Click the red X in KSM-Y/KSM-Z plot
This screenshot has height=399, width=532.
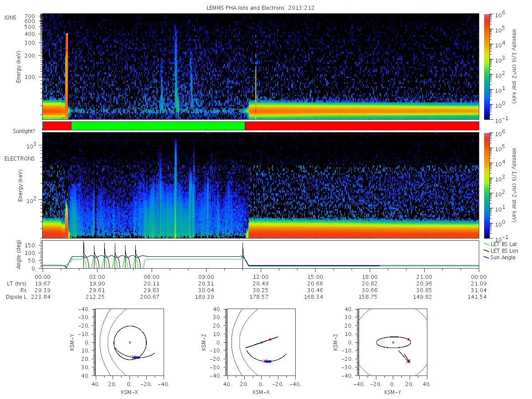pyautogui.click(x=408, y=361)
